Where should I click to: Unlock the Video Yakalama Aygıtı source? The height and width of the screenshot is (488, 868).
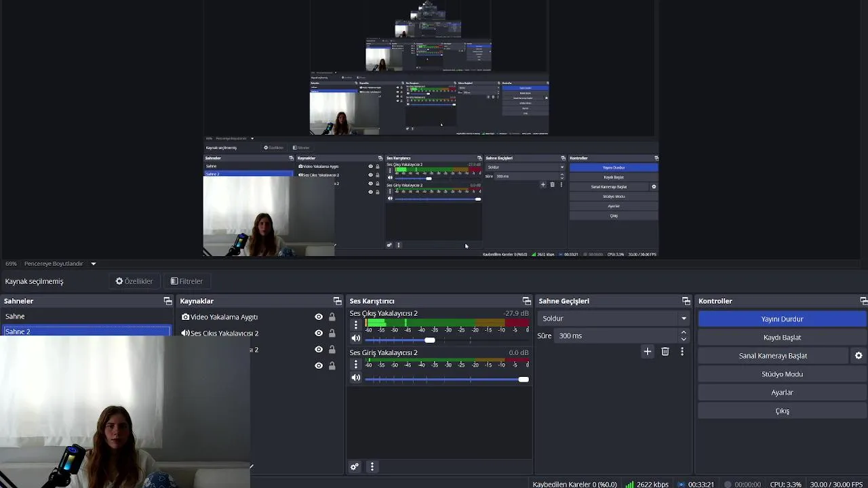[x=332, y=317]
